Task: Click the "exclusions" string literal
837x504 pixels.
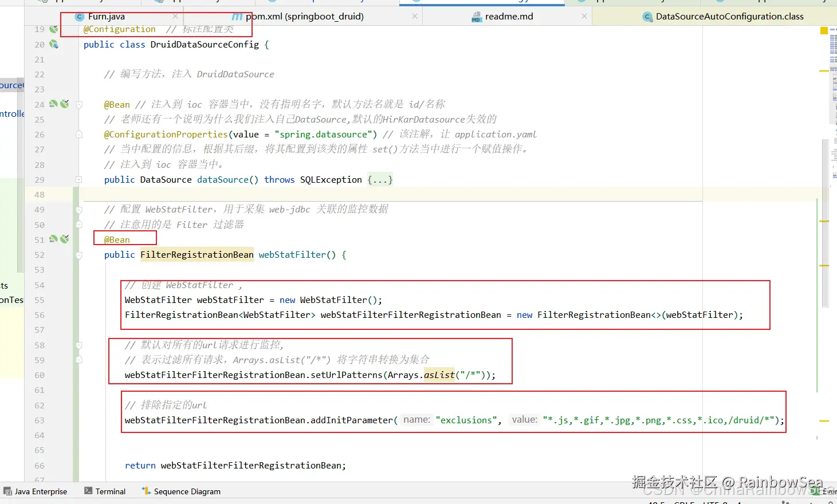Action: (466, 420)
